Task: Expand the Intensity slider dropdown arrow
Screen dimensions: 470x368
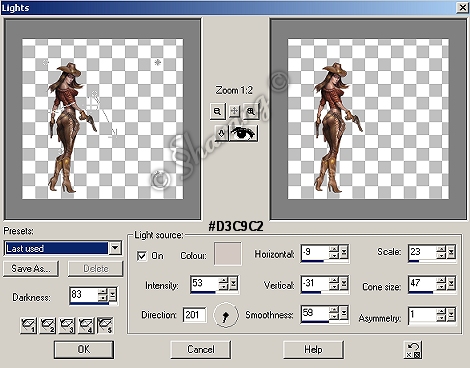Action: 234,284
